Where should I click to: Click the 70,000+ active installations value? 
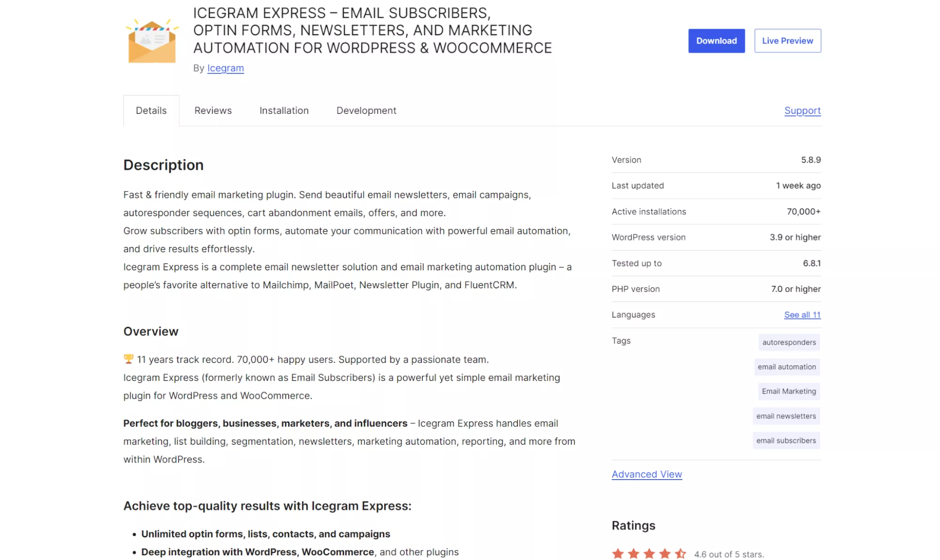804,212
